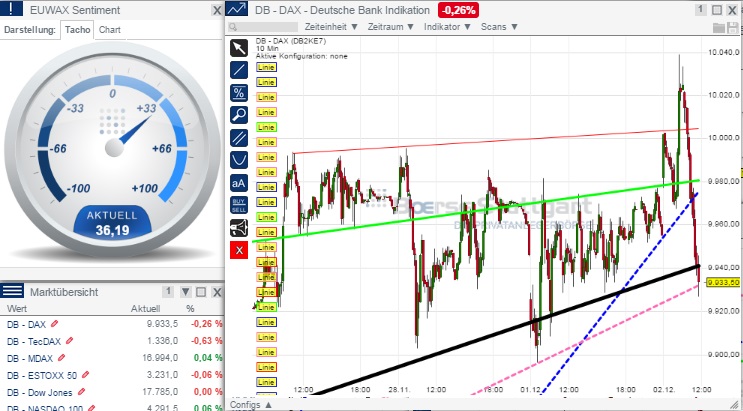Click the -0,26% change badge
743x411 pixels.
458,10
